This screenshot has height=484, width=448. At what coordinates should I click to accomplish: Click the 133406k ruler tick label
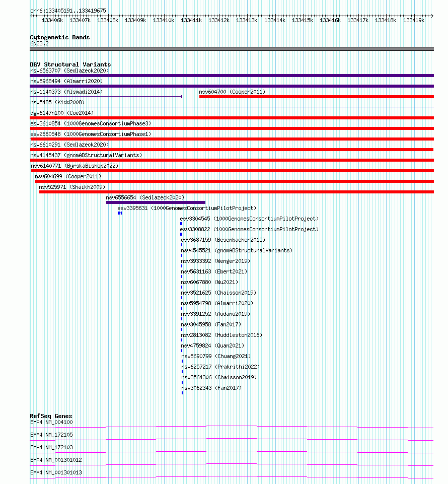pyautogui.click(x=52, y=20)
